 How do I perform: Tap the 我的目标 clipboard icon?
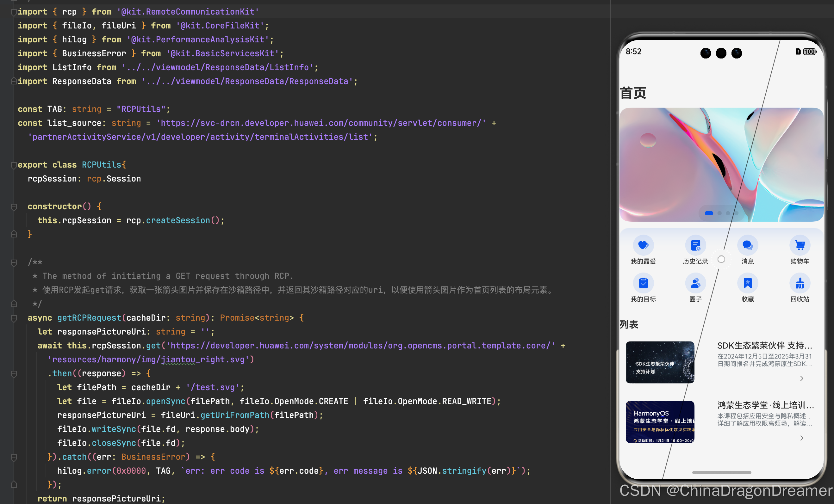643,283
